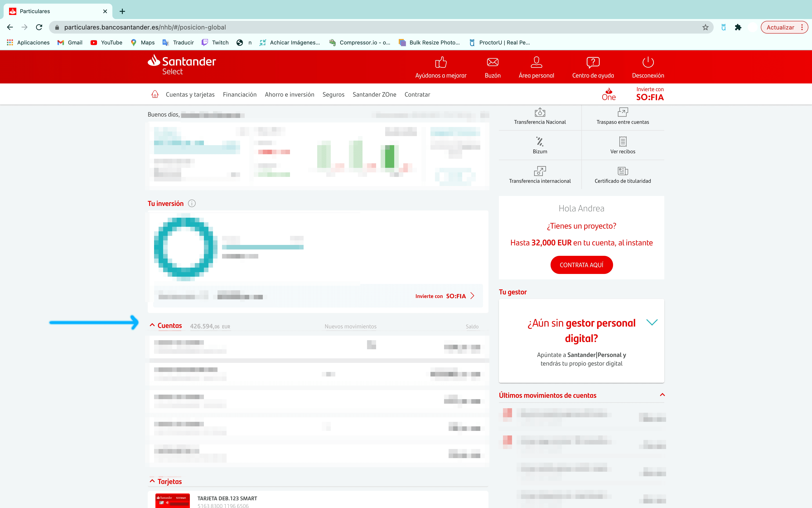The image size is (812, 508).
Task: Open Twitch bookmark
Action: click(x=215, y=42)
